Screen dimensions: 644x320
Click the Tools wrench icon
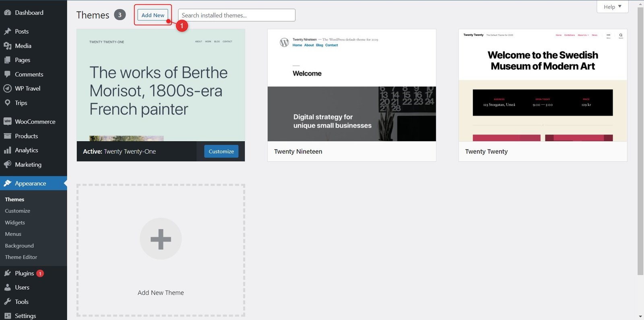[x=7, y=302]
